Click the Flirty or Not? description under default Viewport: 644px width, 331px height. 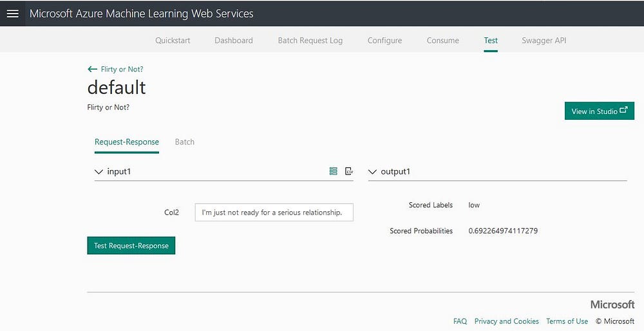[x=108, y=107]
